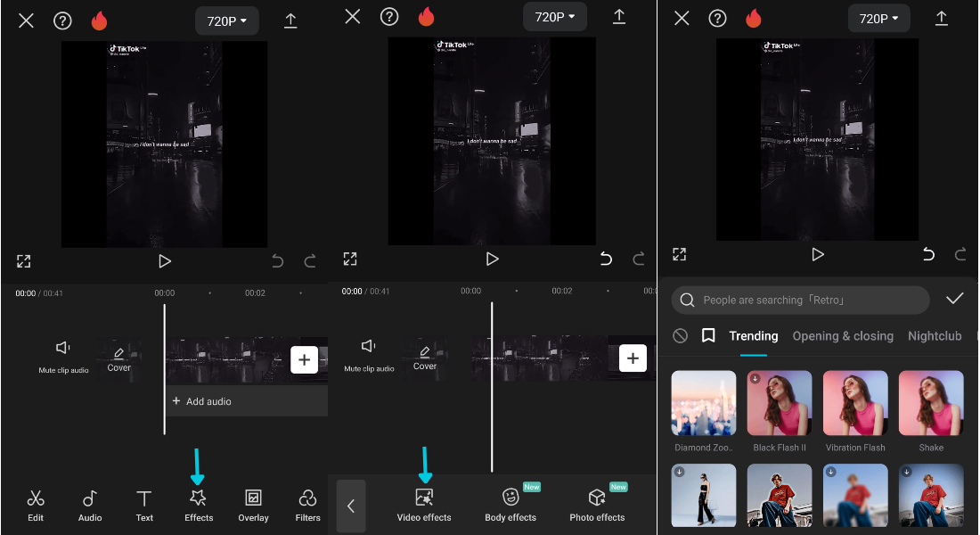
Task: Switch to Opening & closing tab
Action: coord(843,336)
